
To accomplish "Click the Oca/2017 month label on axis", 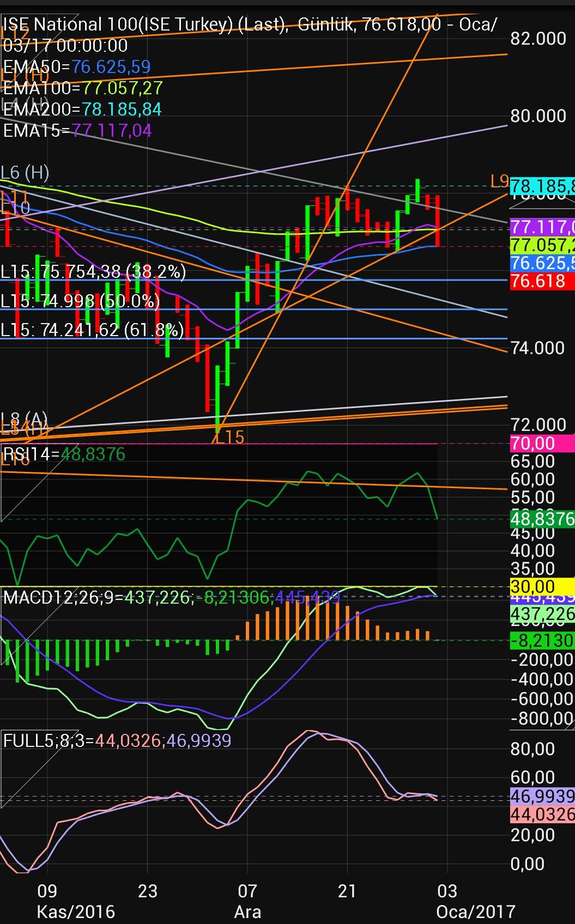I will pyautogui.click(x=475, y=911).
